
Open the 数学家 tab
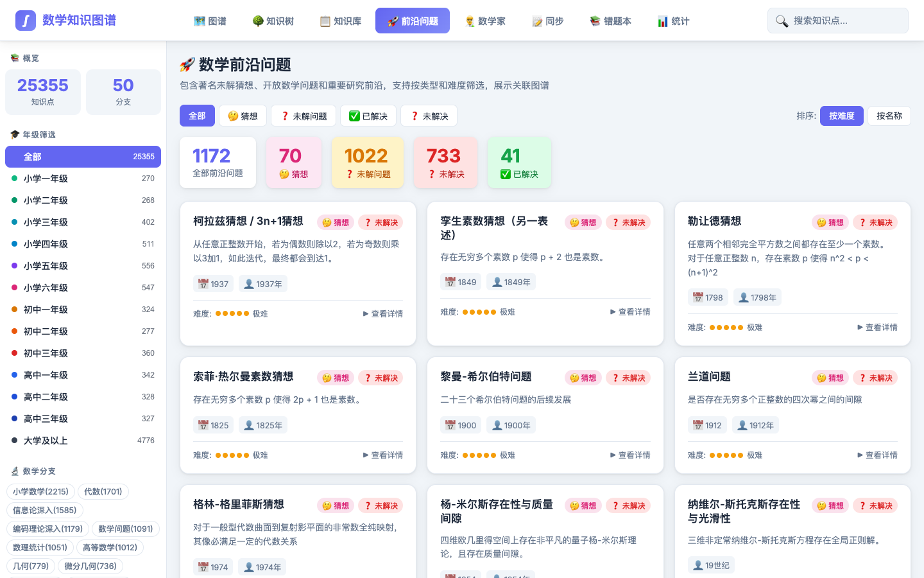point(485,21)
